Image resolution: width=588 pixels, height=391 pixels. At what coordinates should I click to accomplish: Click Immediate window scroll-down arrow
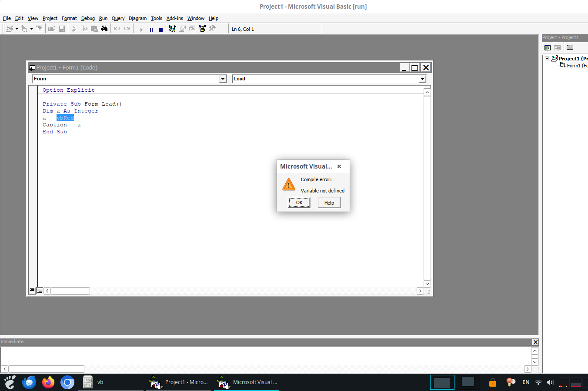click(535, 362)
